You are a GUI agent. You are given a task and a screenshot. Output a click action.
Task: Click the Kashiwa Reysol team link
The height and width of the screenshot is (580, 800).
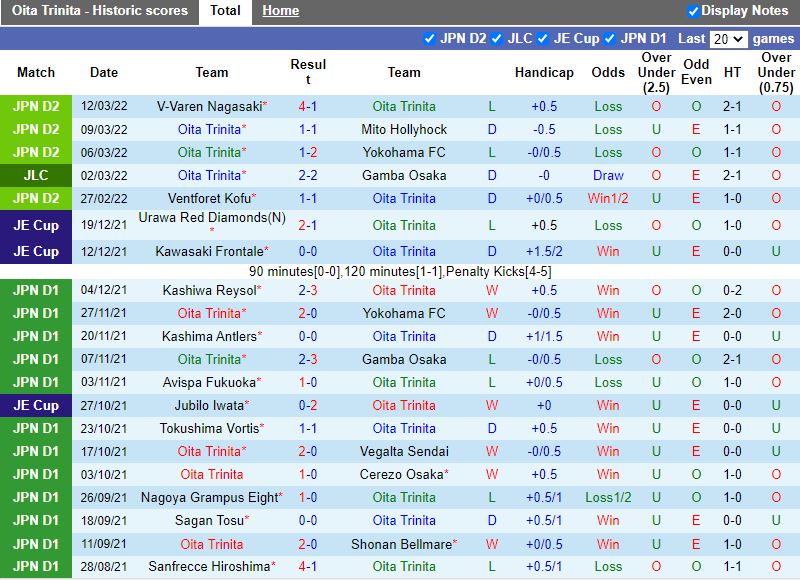coord(208,290)
